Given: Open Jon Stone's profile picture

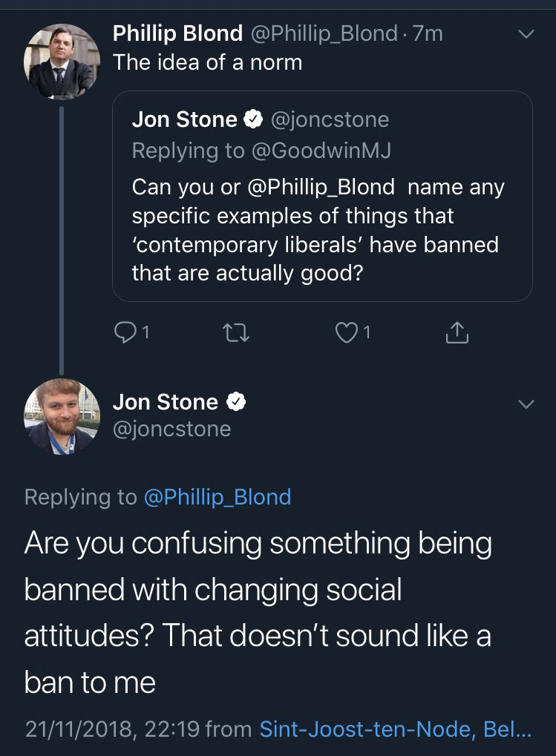Looking at the screenshot, I should 62,416.
